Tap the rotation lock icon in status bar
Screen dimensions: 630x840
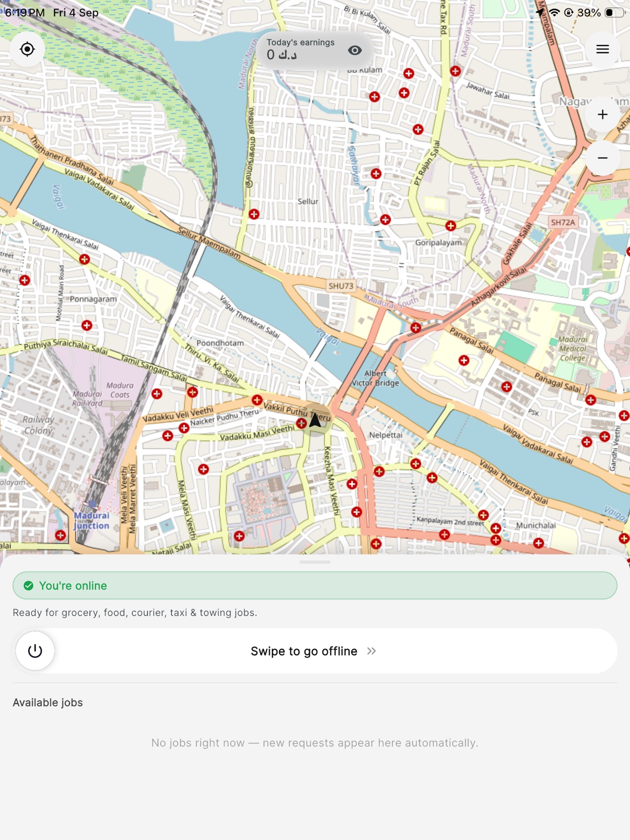[x=568, y=13]
